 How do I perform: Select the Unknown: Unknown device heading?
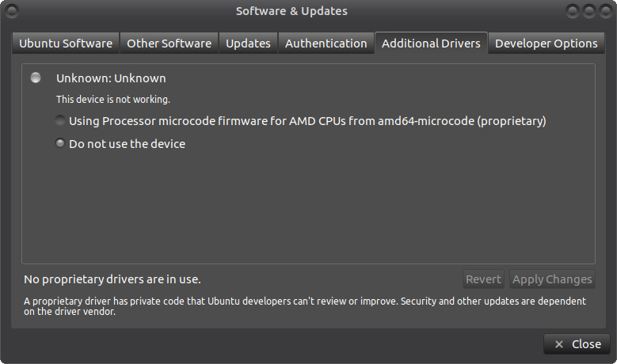click(x=111, y=78)
